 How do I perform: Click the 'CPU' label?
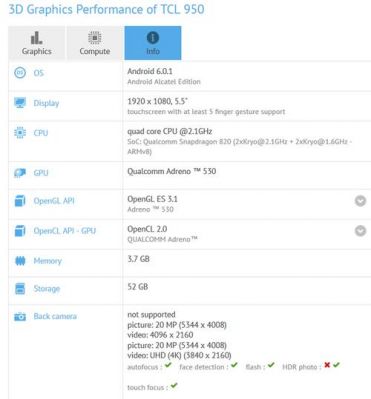pos(41,133)
